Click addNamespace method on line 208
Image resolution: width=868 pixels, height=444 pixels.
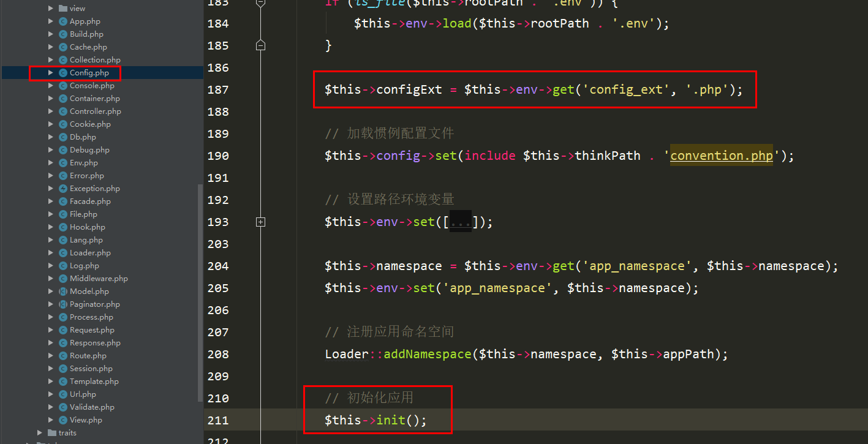click(428, 354)
